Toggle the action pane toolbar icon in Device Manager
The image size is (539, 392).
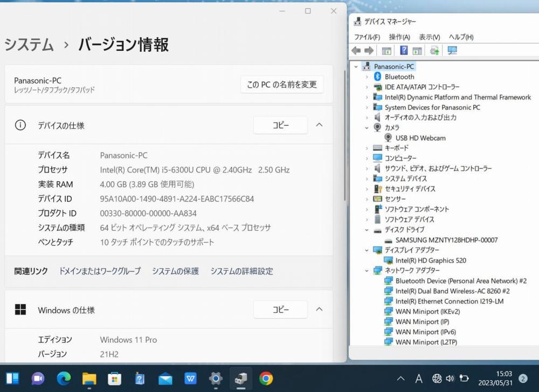tap(417, 51)
